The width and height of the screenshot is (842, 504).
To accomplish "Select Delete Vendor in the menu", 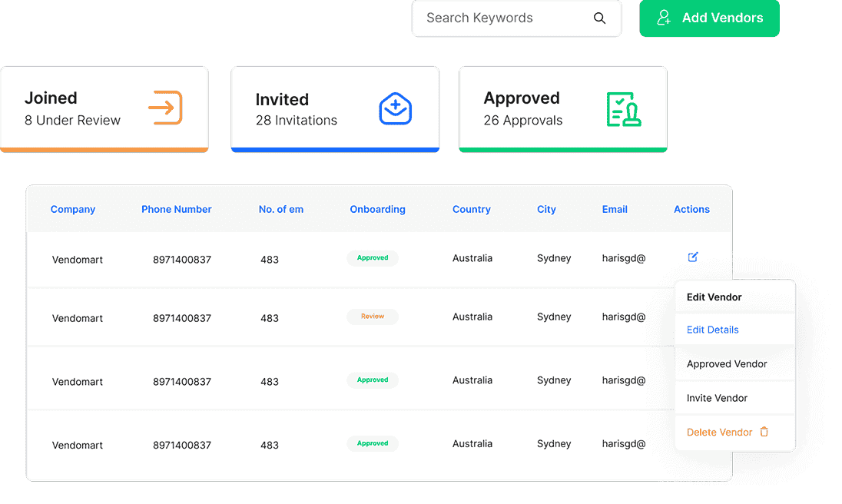I will click(x=719, y=432).
